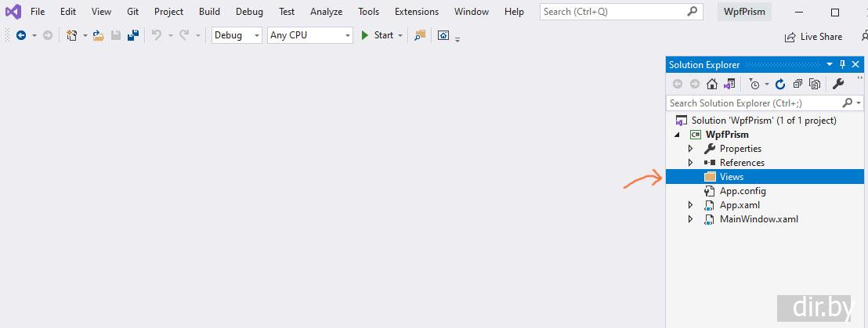Open the Extensions menu
Image resolution: width=868 pixels, height=328 pixels.
(x=417, y=12)
